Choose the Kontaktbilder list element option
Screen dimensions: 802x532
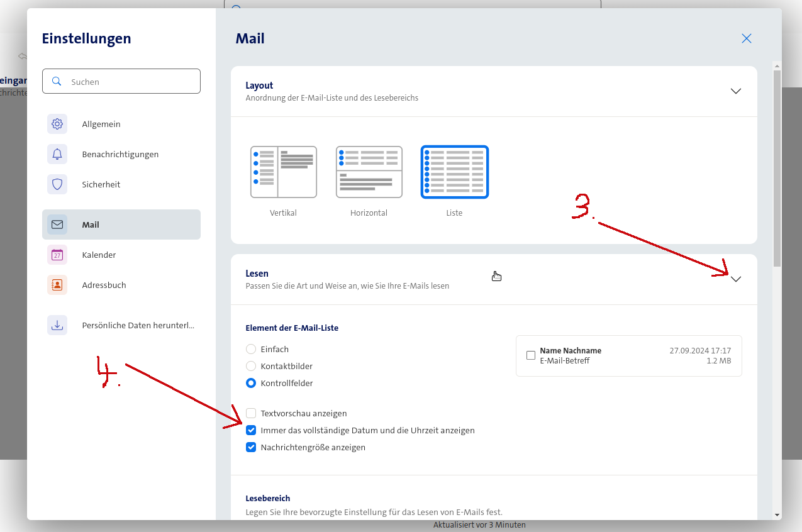251,366
